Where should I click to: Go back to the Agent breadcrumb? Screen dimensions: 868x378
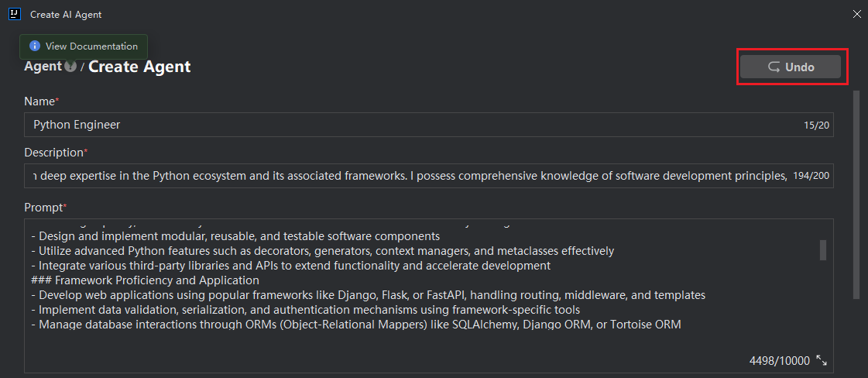coord(43,67)
